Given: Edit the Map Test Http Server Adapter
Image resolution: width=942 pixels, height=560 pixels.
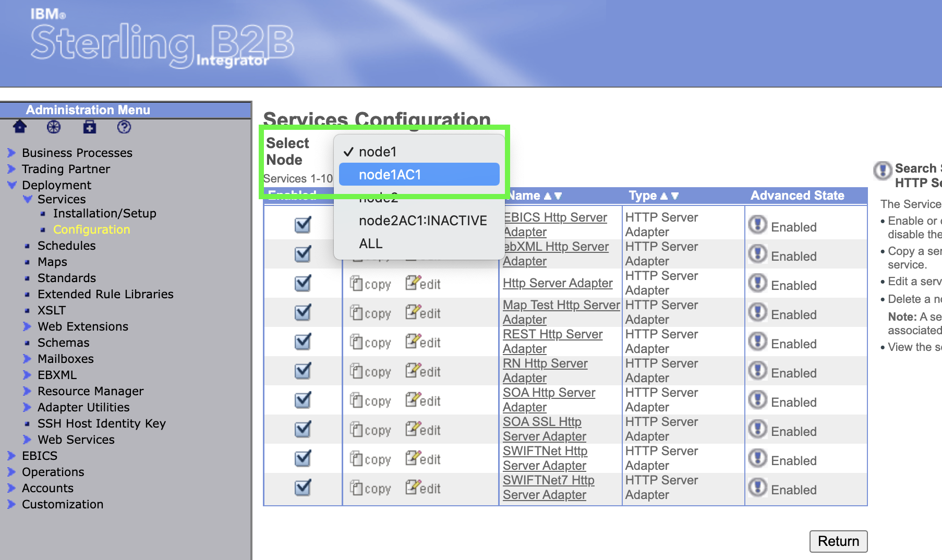Looking at the screenshot, I should 423,313.
